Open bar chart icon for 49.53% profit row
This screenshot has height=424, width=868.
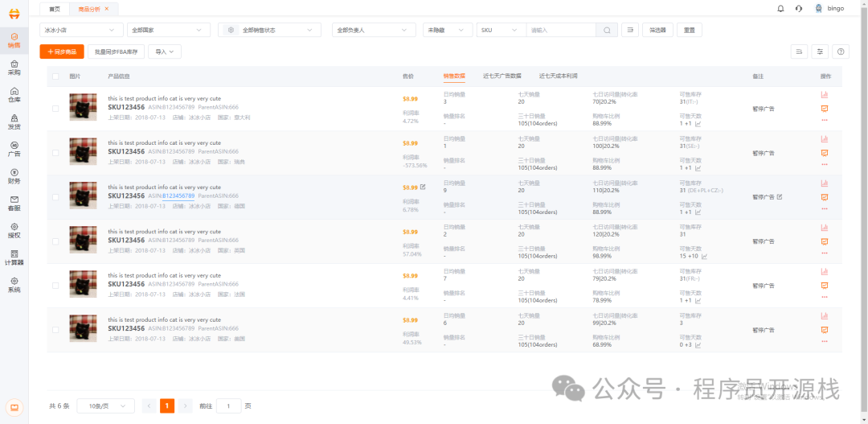click(825, 316)
